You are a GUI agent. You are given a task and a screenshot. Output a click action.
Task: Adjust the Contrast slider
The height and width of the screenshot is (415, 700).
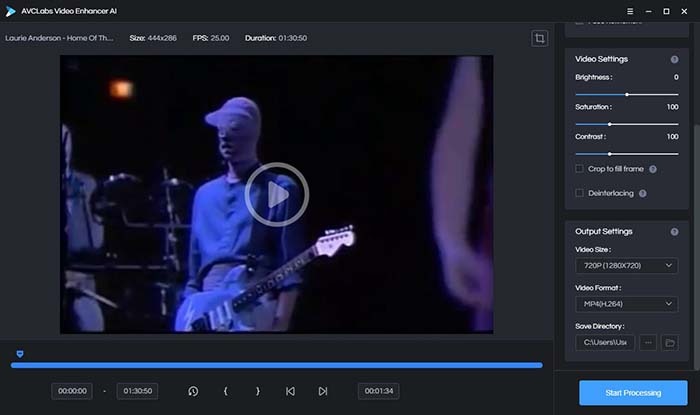point(627,154)
